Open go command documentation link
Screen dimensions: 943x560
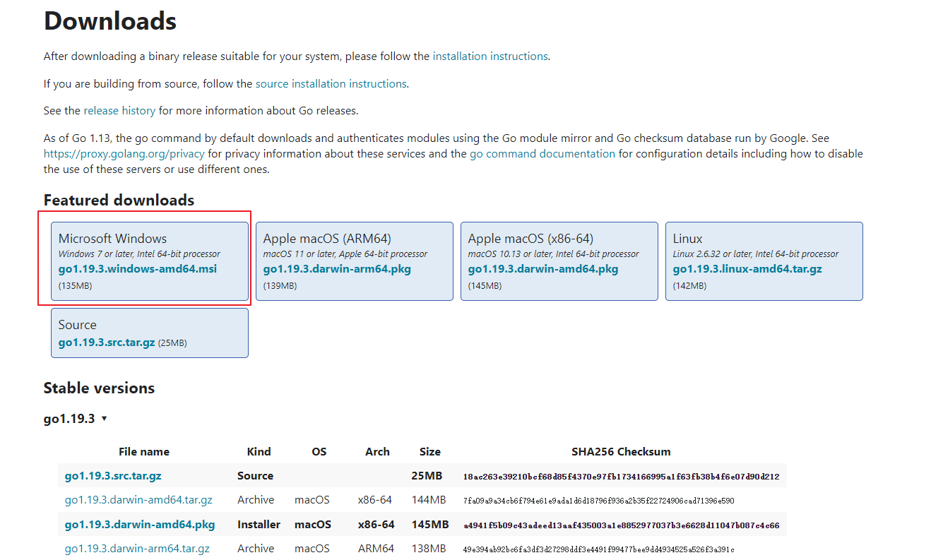click(x=542, y=154)
